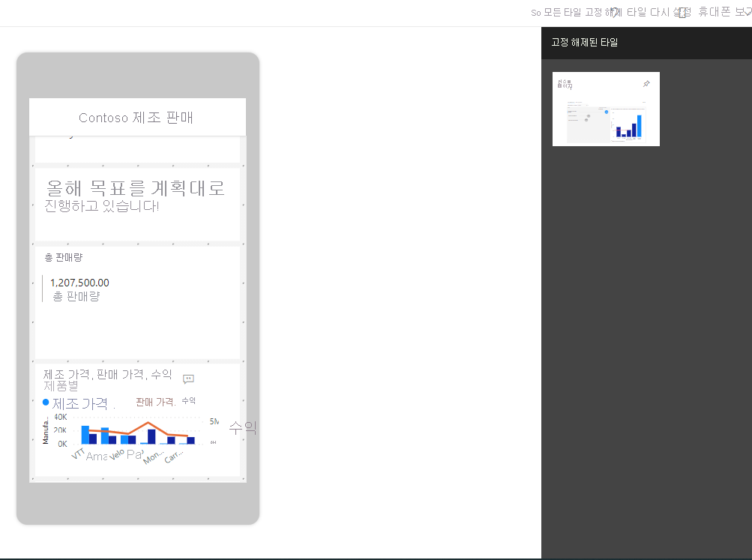Open the 휴대폰 보기 view dropdown
Screen dimensions: 752x560
click(x=725, y=12)
